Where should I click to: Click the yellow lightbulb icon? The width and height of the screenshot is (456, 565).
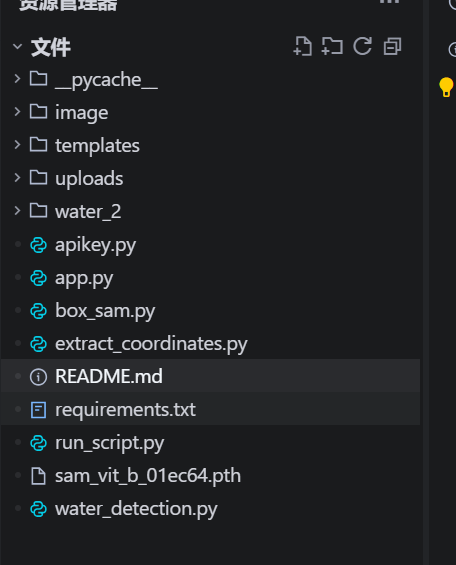[446, 87]
